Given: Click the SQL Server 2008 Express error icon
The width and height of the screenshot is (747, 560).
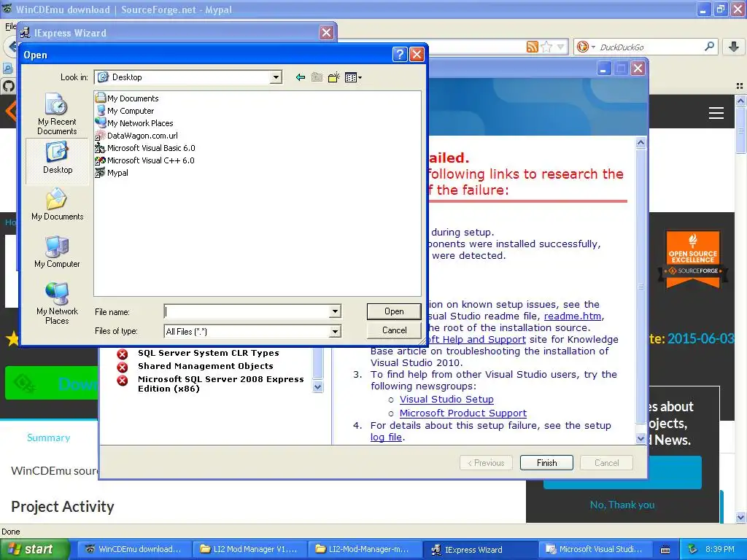Looking at the screenshot, I should tap(123, 381).
